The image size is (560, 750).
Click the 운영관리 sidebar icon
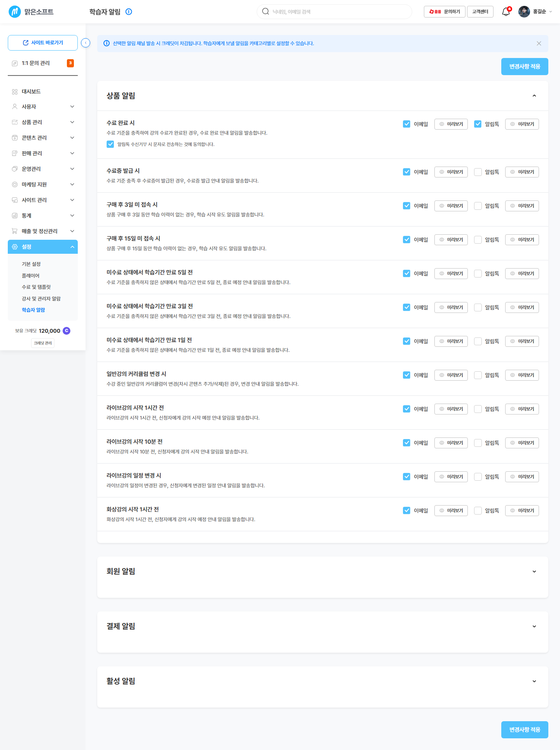15,169
